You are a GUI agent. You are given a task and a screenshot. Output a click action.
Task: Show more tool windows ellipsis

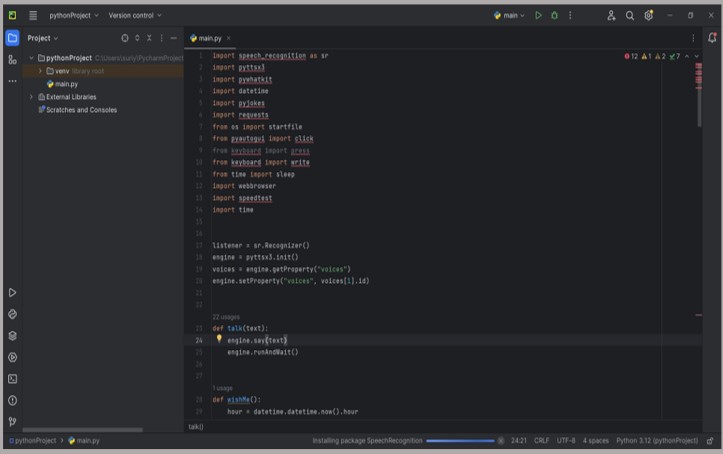tap(12, 81)
